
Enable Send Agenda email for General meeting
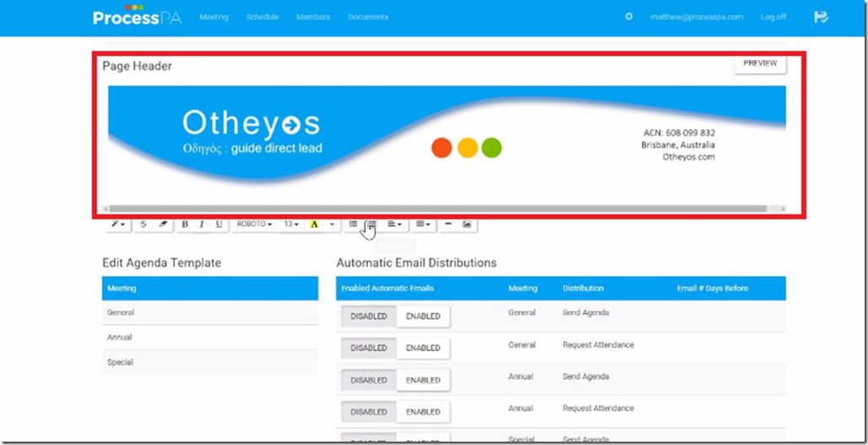click(423, 317)
